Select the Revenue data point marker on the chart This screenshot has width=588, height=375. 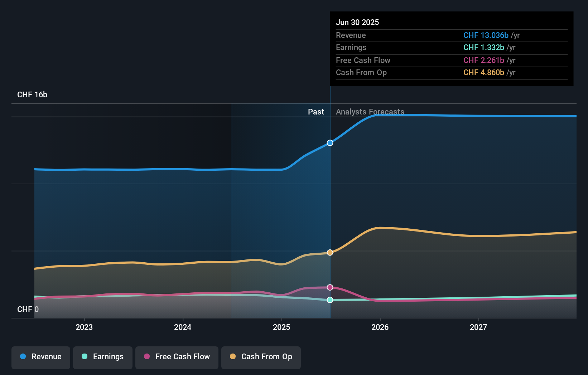[x=330, y=143]
